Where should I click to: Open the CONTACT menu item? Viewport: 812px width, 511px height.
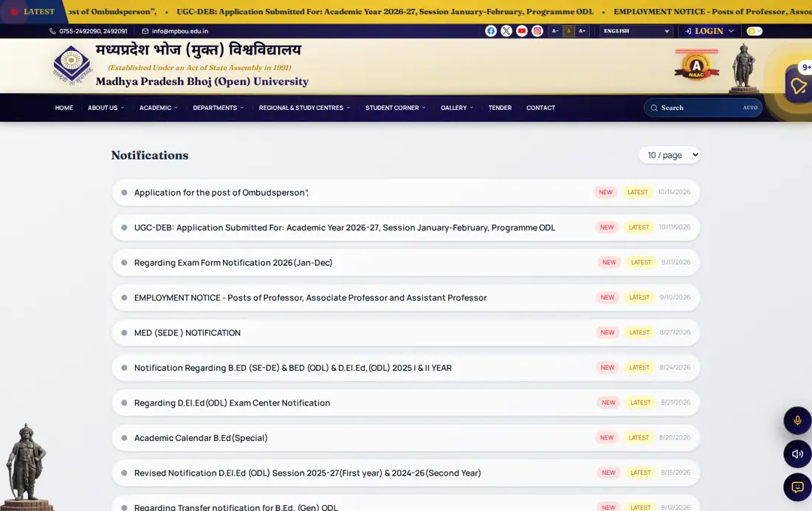pos(540,108)
